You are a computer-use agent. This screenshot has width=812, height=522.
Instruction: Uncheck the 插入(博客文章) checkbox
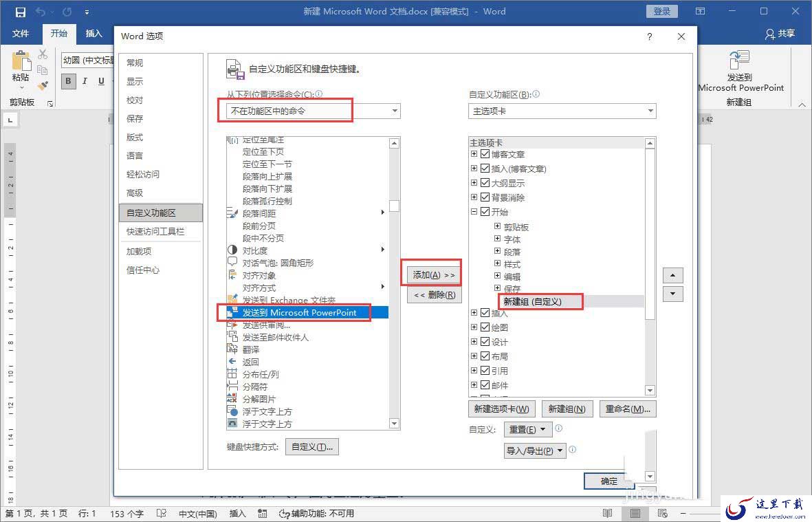(485, 168)
